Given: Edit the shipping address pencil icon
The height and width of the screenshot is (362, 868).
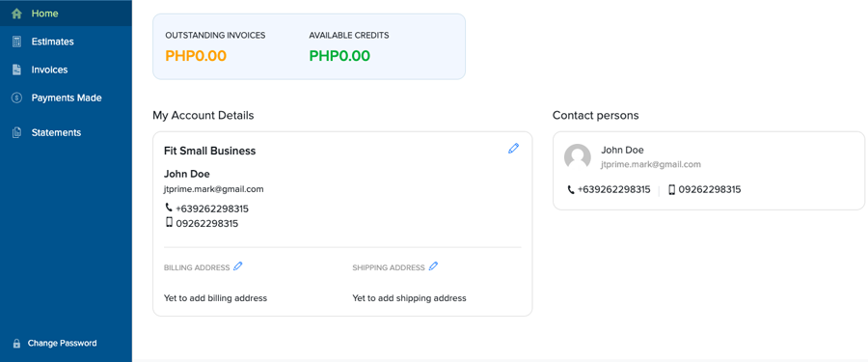Looking at the screenshot, I should (x=433, y=266).
